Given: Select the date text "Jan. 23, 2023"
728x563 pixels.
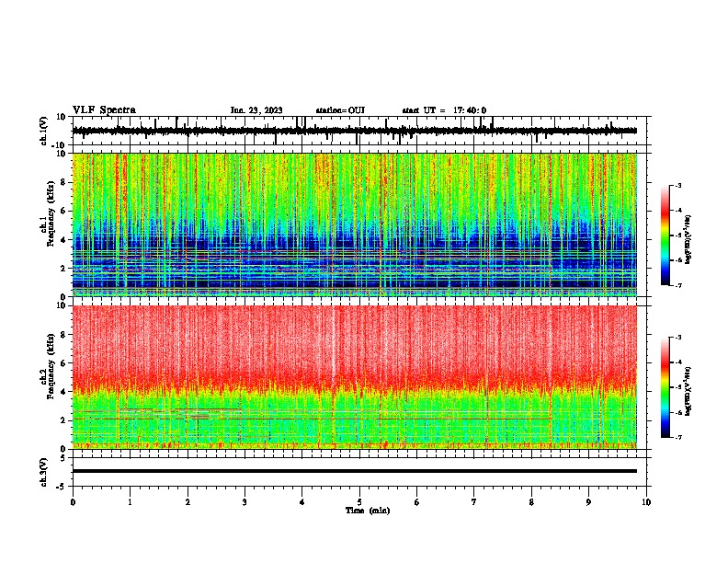Looking at the screenshot, I should 256,110.
